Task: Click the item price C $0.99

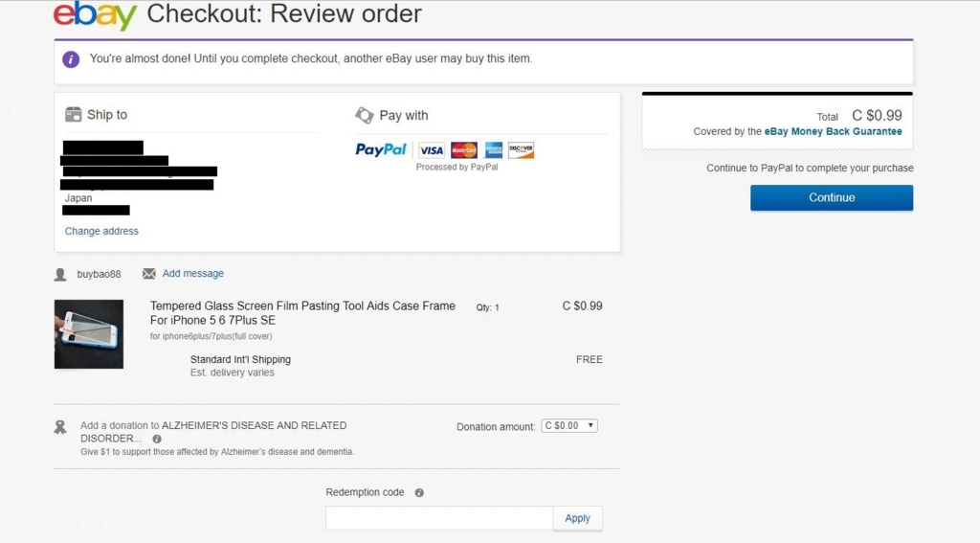Action: (583, 305)
